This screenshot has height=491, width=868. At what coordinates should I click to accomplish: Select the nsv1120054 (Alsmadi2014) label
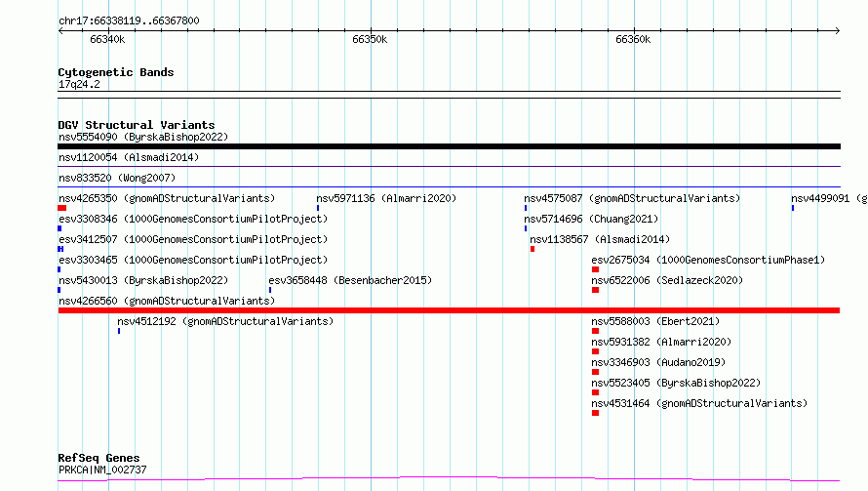click(x=129, y=157)
